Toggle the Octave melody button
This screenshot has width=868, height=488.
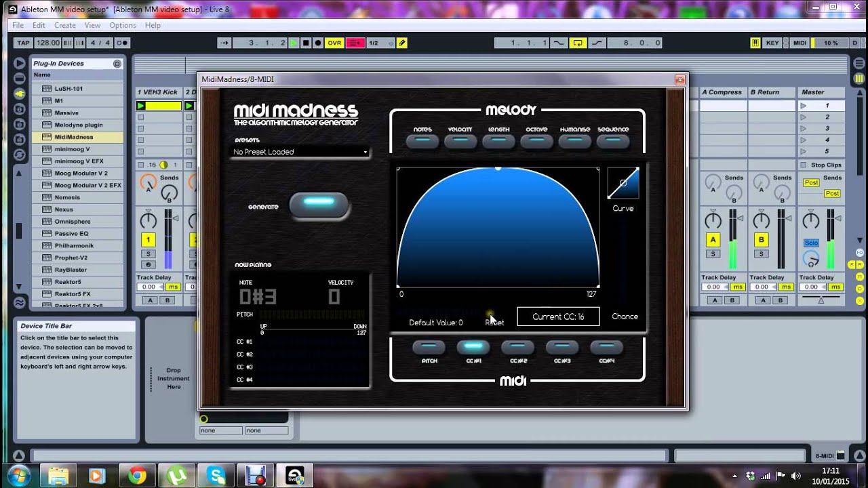pos(536,141)
